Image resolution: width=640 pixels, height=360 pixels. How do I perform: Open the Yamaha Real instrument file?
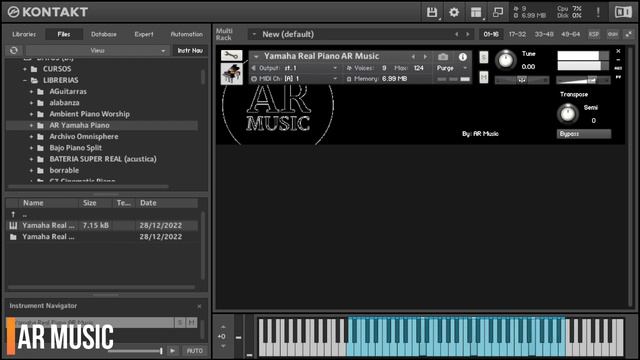click(102, 225)
